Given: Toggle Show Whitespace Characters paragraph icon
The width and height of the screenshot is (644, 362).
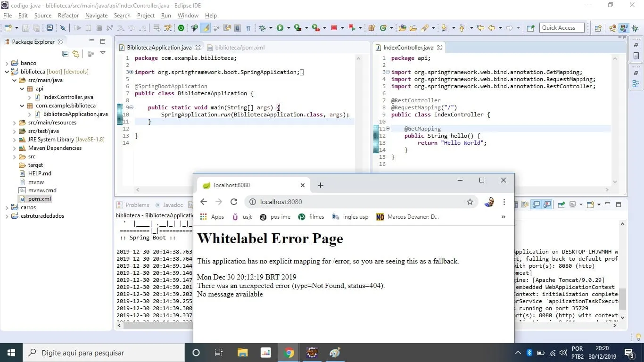Looking at the screenshot, I should (248, 28).
